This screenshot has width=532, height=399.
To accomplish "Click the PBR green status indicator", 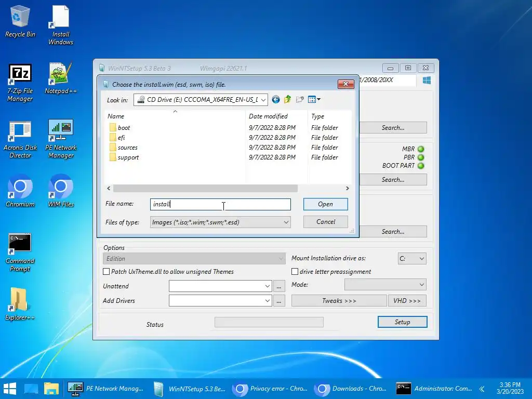I will (421, 157).
